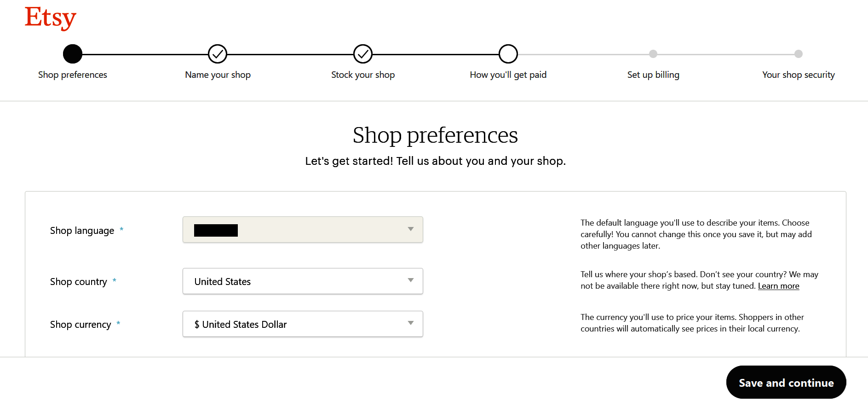Click the checkmark icon above Stock your shop
Screen dimensions: 868x407
pyautogui.click(x=363, y=53)
